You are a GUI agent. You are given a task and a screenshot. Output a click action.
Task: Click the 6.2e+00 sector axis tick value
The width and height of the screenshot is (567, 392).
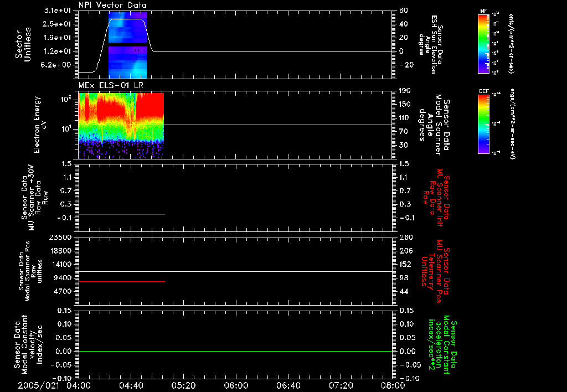click(57, 65)
